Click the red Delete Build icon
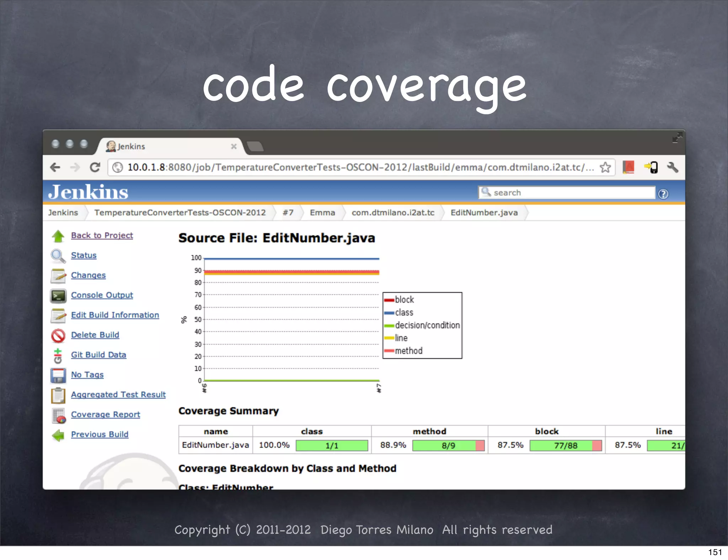The height and width of the screenshot is (560, 728). pyautogui.click(x=58, y=335)
